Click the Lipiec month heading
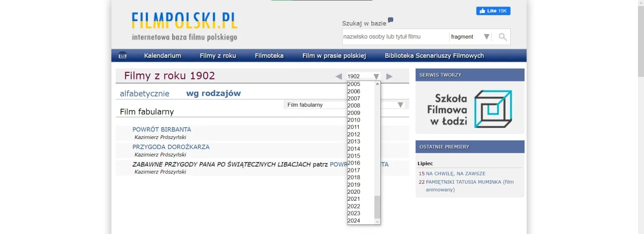 pos(425,164)
